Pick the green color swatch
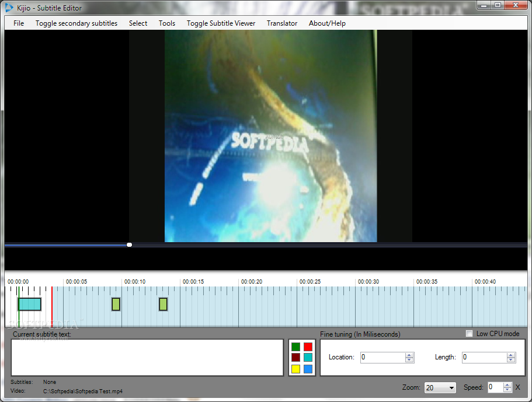The height and width of the screenshot is (402, 532). (x=296, y=347)
